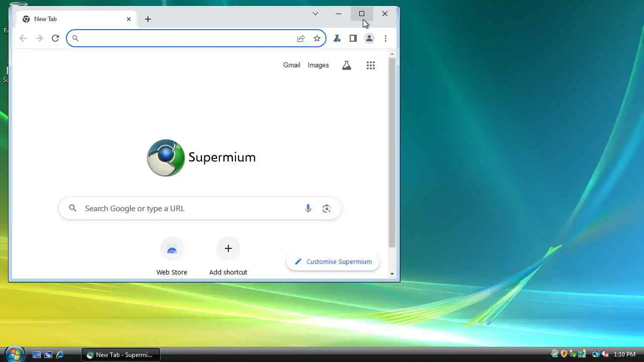This screenshot has width=644, height=362.
Task: Go back using the browser back arrow
Action: point(23,38)
